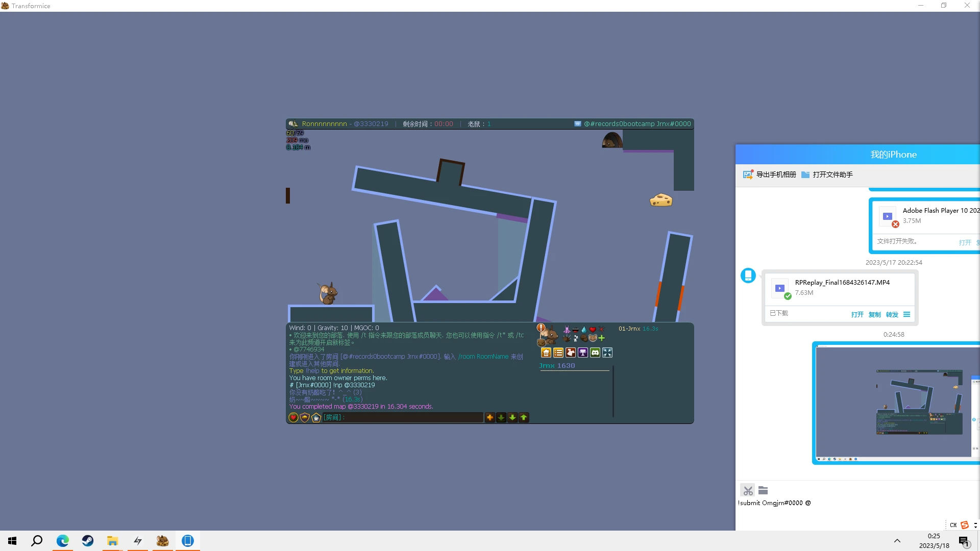Viewport: 980px width, 551px height.
Task: Open the green Discord icon in Transformice
Action: [595, 353]
